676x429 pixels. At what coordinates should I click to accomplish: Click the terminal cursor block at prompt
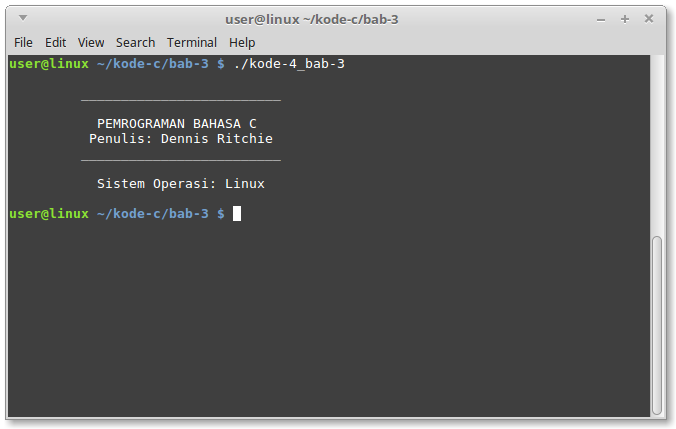pyautogui.click(x=237, y=213)
